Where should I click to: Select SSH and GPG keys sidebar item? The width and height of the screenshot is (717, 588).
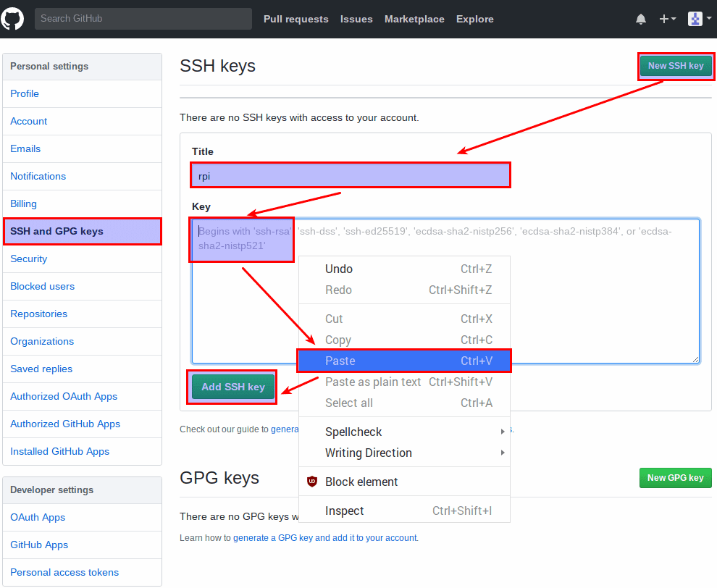point(83,231)
